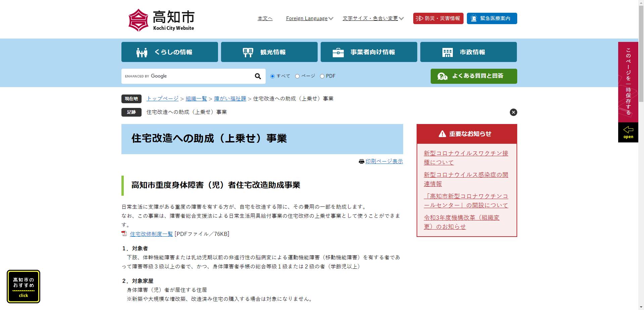Switch to the くらしの情報 tab
Viewport: 644px width, 310px height.
click(169, 52)
